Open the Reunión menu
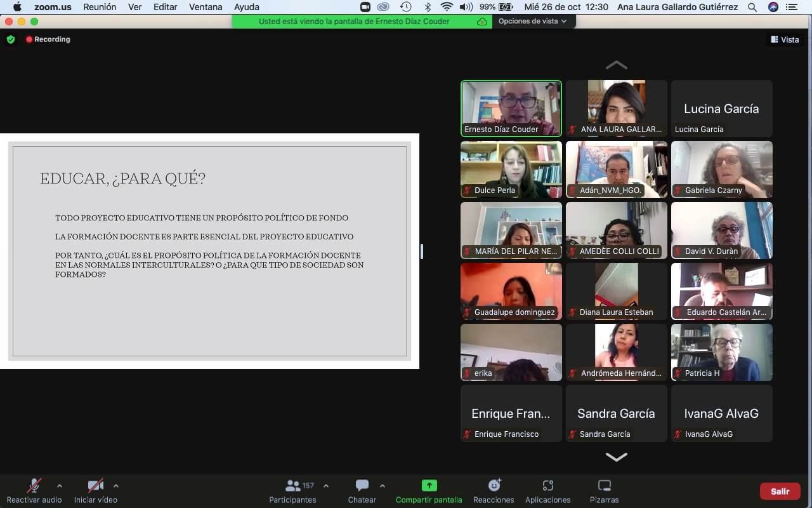812x508 pixels. (x=100, y=7)
